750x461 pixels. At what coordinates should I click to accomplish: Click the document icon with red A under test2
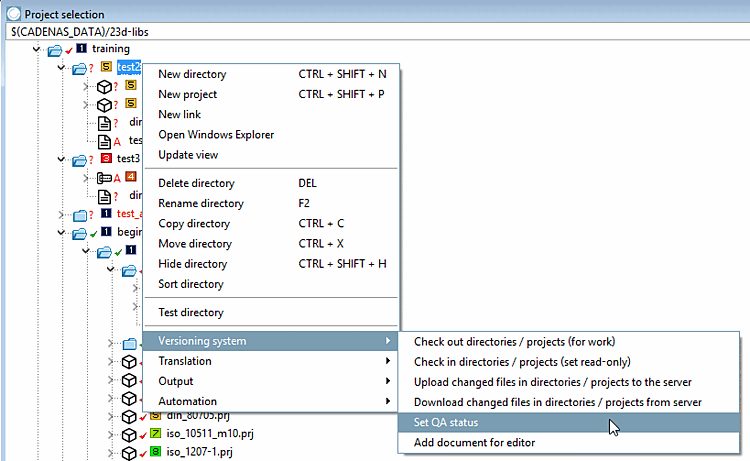click(x=104, y=142)
